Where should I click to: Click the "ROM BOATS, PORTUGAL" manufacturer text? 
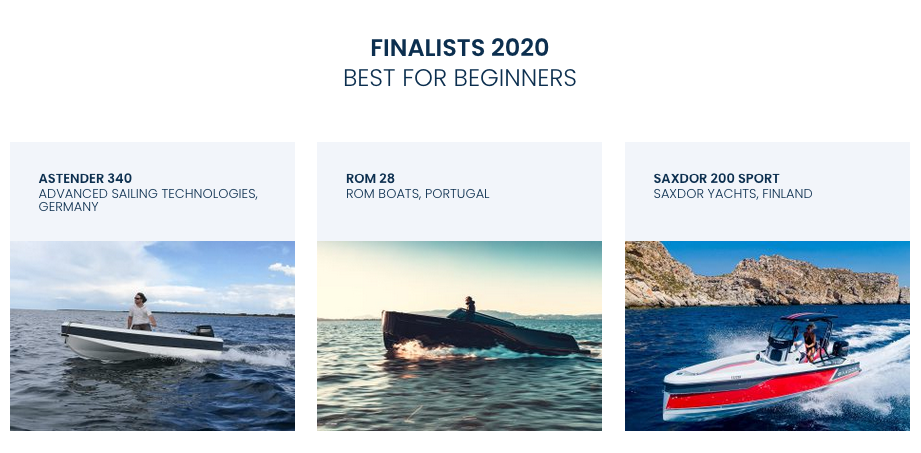point(417,194)
